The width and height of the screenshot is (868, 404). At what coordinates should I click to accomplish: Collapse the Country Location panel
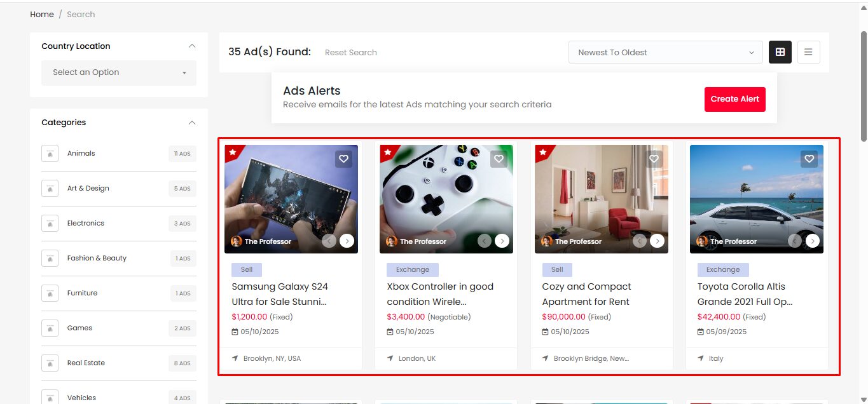(192, 46)
